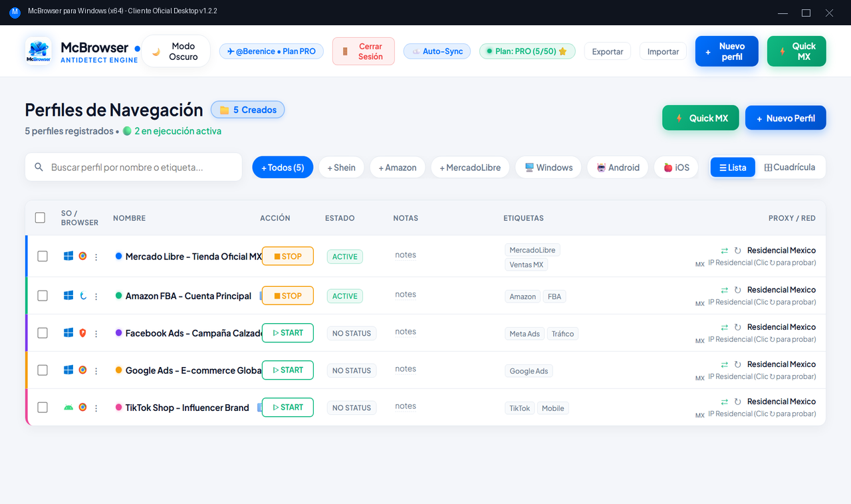851x504 pixels.
Task: Click the profile search input field
Action: 134,167
